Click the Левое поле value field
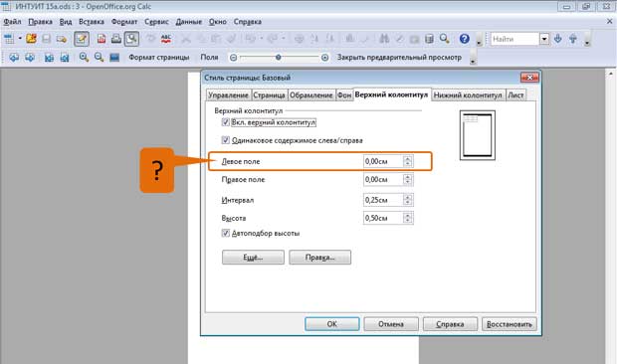 (383, 161)
